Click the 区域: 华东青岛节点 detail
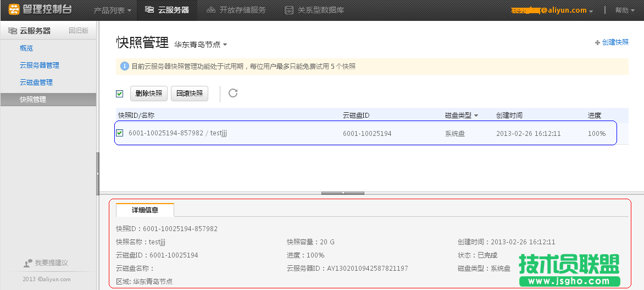This screenshot has width=644, height=290. (144, 282)
